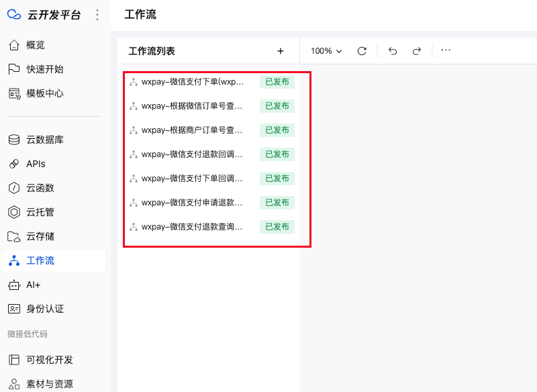Undo the last canvas action
Viewport: 537px width, 392px height.
(x=393, y=51)
